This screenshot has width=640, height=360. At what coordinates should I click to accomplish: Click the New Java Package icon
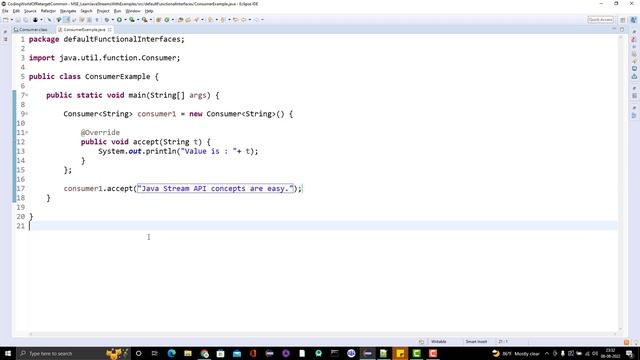click(158, 20)
